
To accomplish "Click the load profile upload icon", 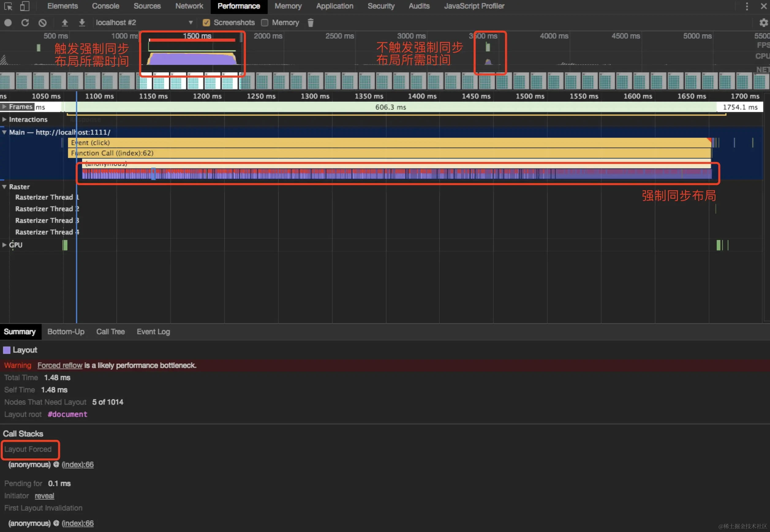I will 65,23.
